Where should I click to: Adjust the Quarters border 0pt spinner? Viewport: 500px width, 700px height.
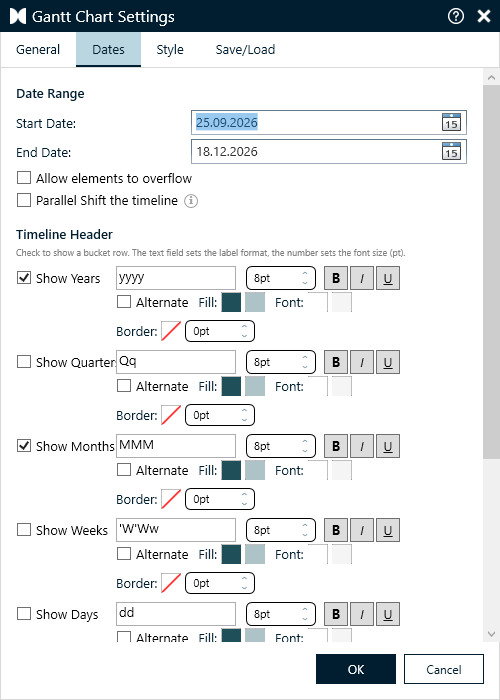click(220, 415)
